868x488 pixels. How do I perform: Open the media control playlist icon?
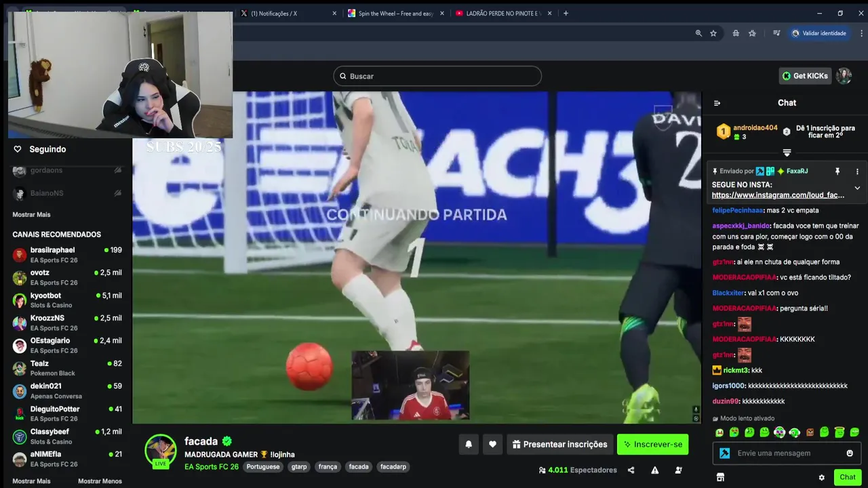776,33
